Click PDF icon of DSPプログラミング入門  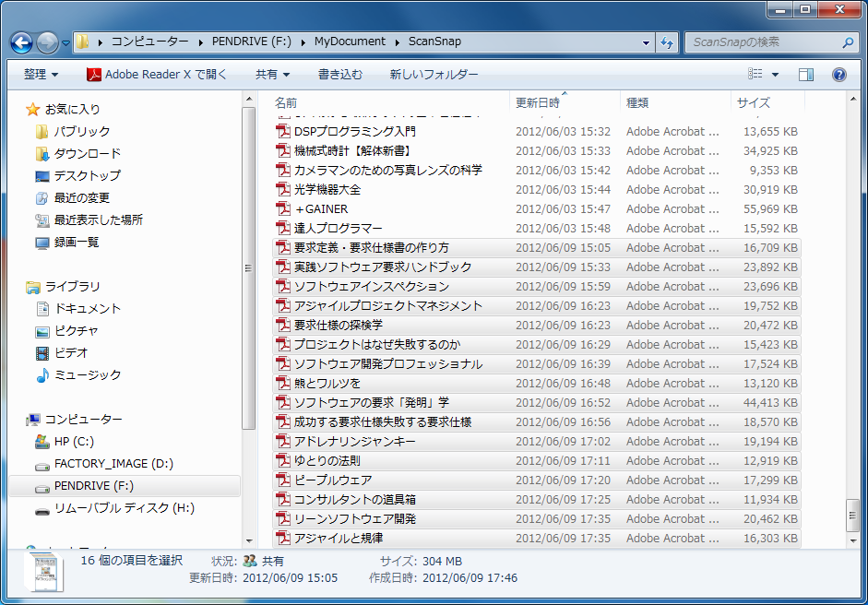pyautogui.click(x=283, y=131)
